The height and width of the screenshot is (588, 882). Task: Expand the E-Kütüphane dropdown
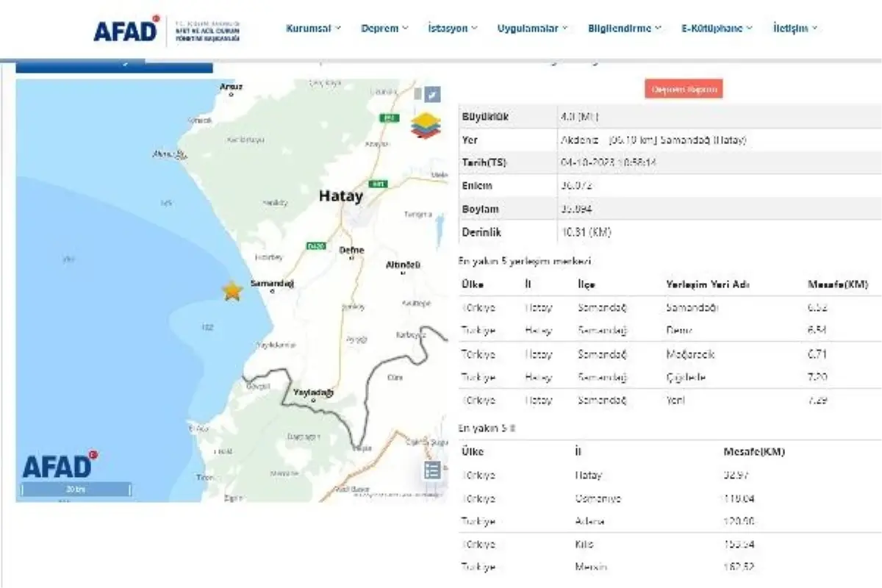(x=716, y=29)
